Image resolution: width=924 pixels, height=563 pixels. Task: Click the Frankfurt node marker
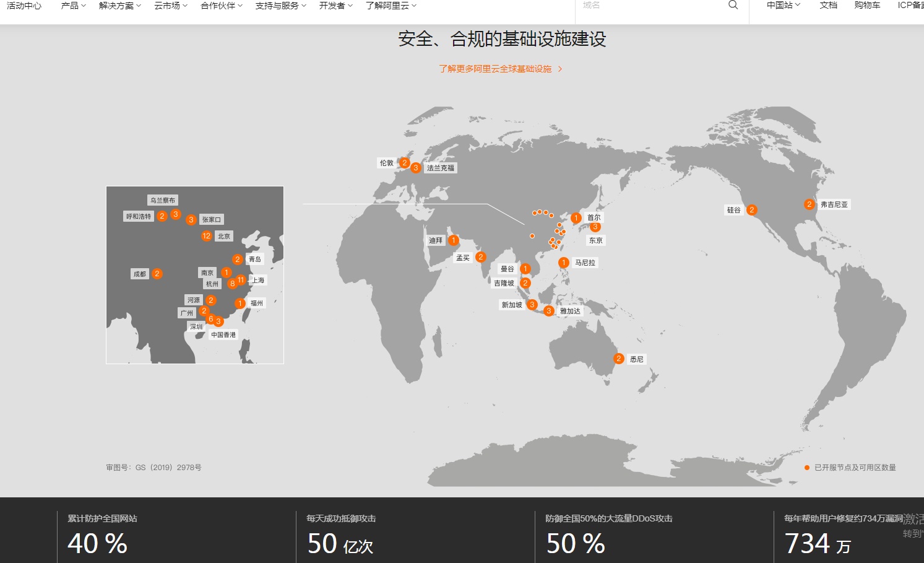[416, 168]
